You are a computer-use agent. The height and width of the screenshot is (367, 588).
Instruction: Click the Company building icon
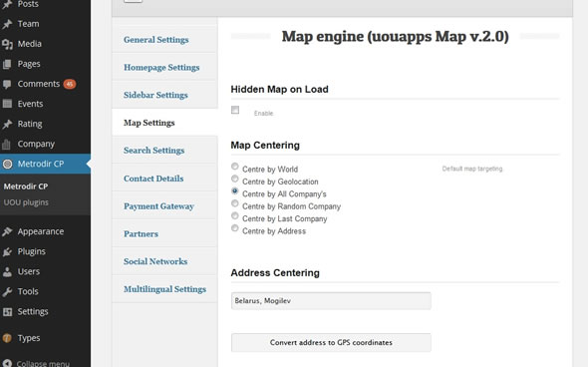pos(6,144)
